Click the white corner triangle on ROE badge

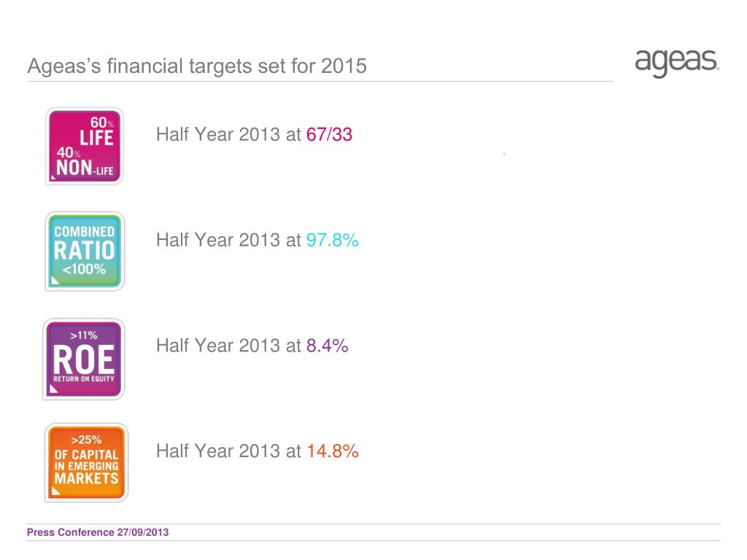[54, 389]
